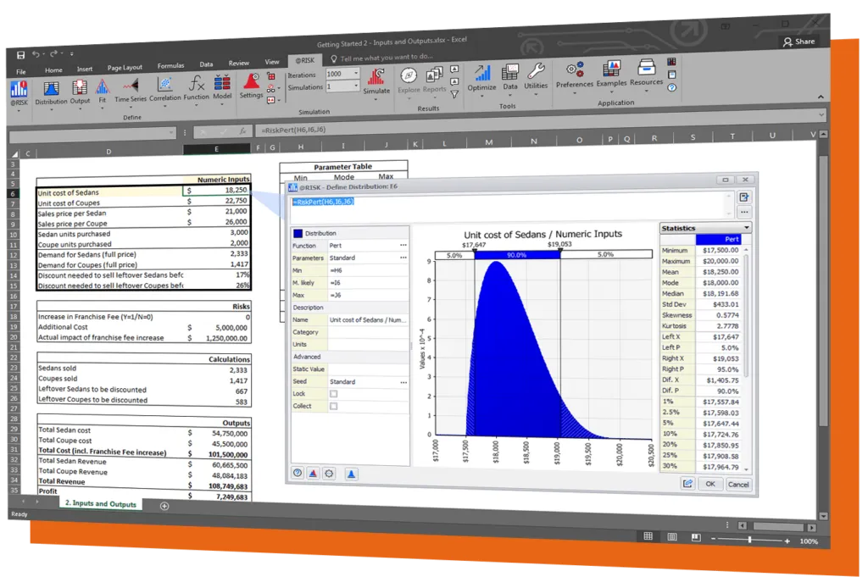The image size is (868, 588).
Task: Tick the Collect checkbox
Action: [333, 406]
